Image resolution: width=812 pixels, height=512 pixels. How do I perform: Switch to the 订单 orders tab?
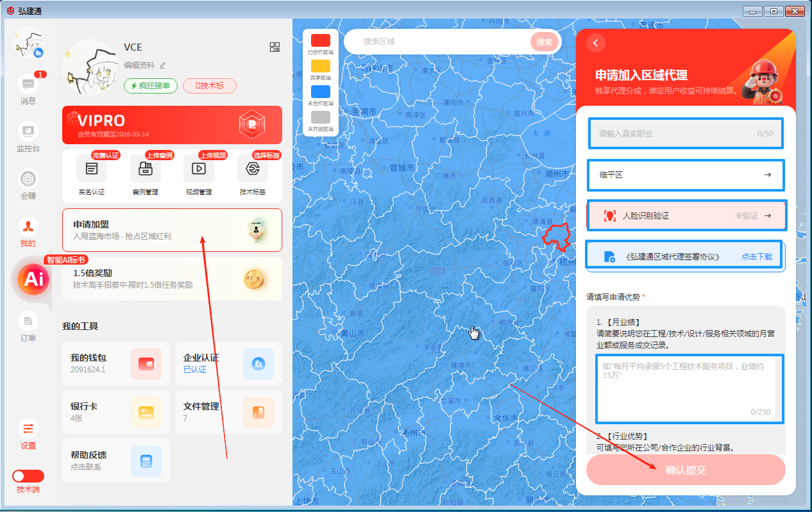(x=28, y=322)
